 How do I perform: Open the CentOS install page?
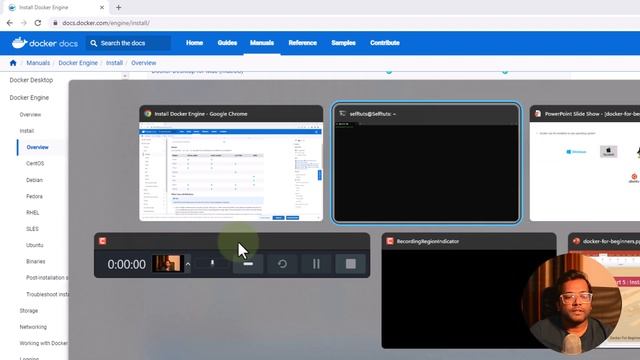[35, 164]
